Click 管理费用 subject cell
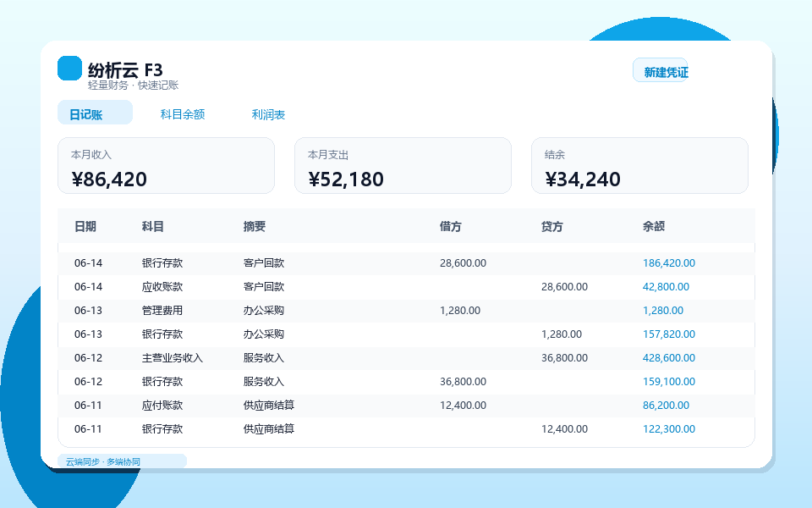812x508 pixels. click(x=162, y=311)
